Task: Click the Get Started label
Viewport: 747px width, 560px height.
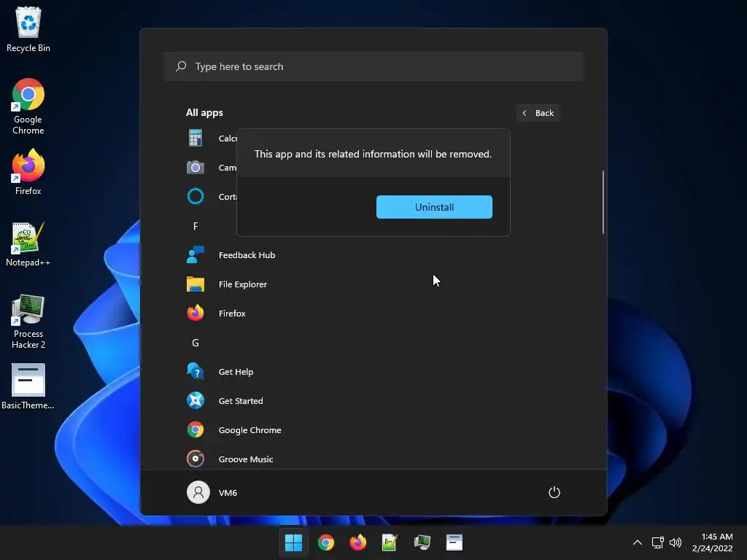Action: click(241, 401)
